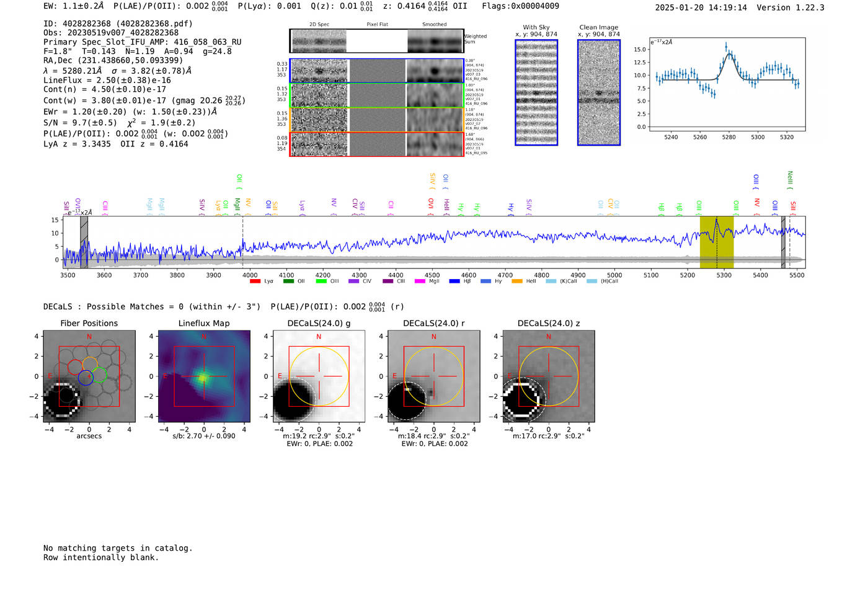Click the Primary Spec_Slot_IFU_AMP line
868x591 pixels.
[143, 42]
